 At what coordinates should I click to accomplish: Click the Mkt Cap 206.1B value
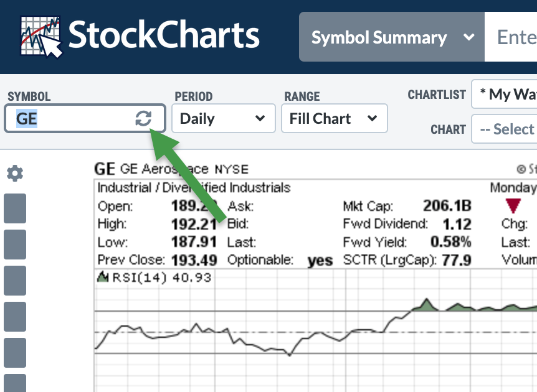[447, 207]
